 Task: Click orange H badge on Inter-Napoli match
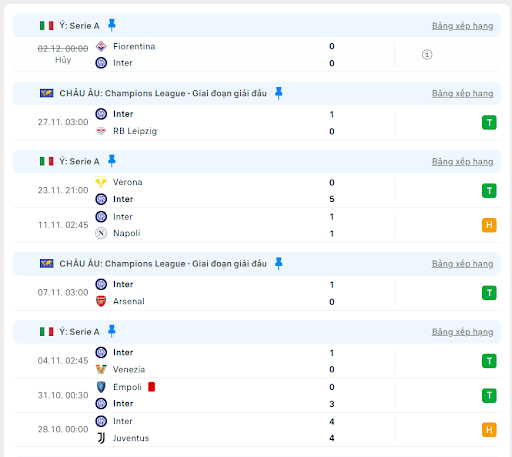pyautogui.click(x=489, y=225)
